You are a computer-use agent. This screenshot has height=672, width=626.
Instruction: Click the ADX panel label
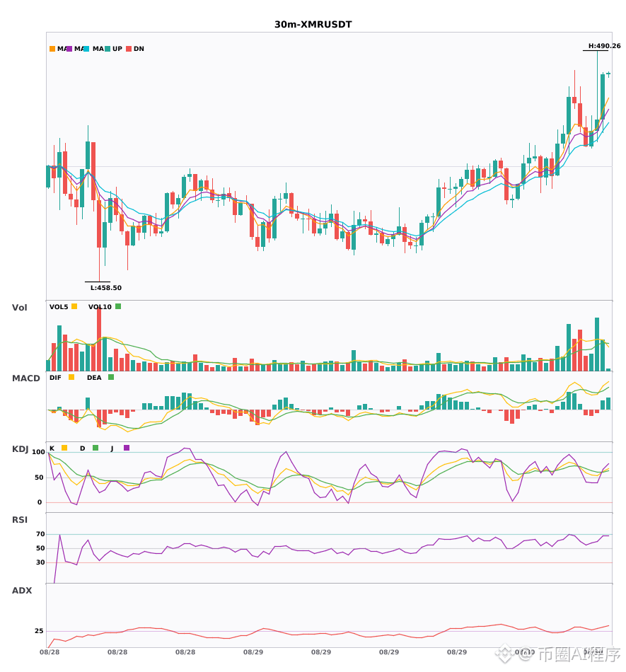[x=22, y=591]
